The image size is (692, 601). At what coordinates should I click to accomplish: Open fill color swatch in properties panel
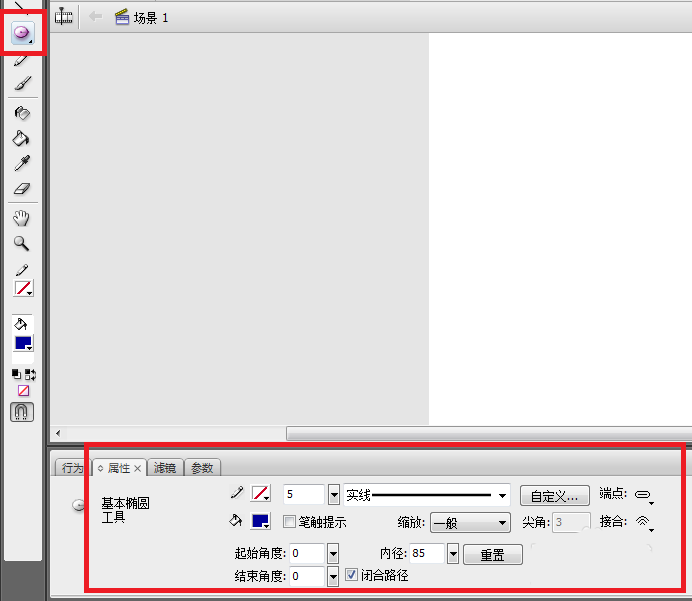[261, 521]
